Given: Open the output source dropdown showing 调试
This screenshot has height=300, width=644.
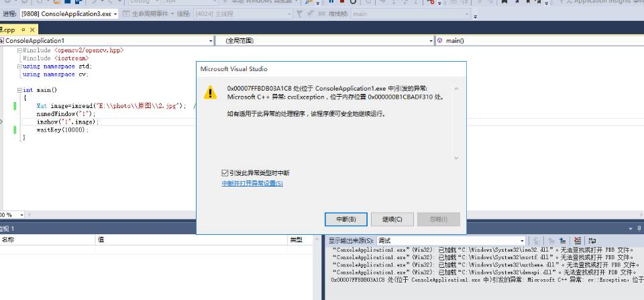Looking at the screenshot, I should [x=451, y=240].
